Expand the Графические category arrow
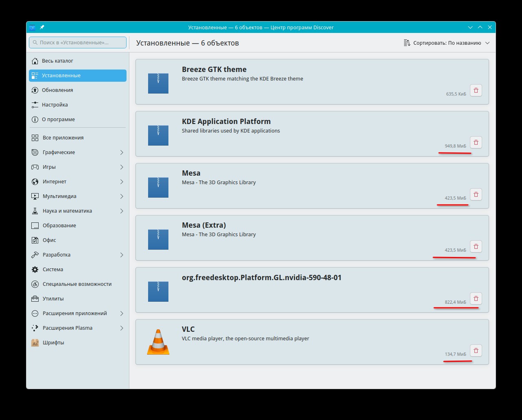 [x=121, y=152]
